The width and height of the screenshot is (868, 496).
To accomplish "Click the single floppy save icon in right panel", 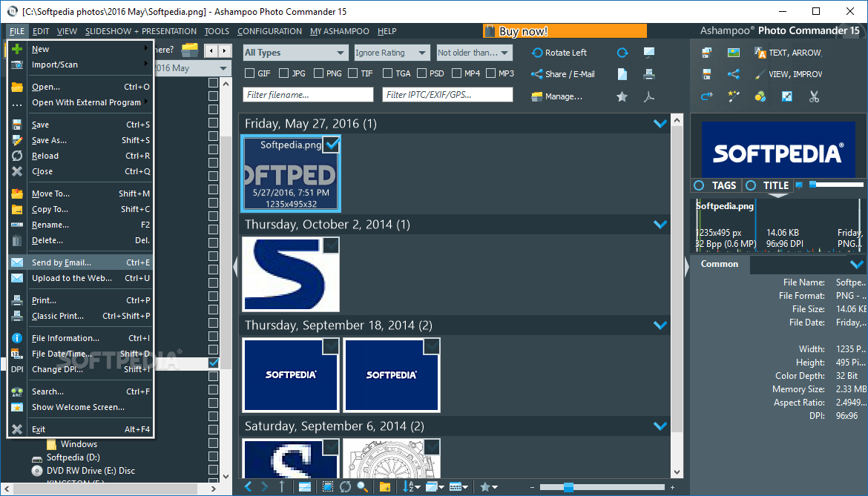I will 706,74.
